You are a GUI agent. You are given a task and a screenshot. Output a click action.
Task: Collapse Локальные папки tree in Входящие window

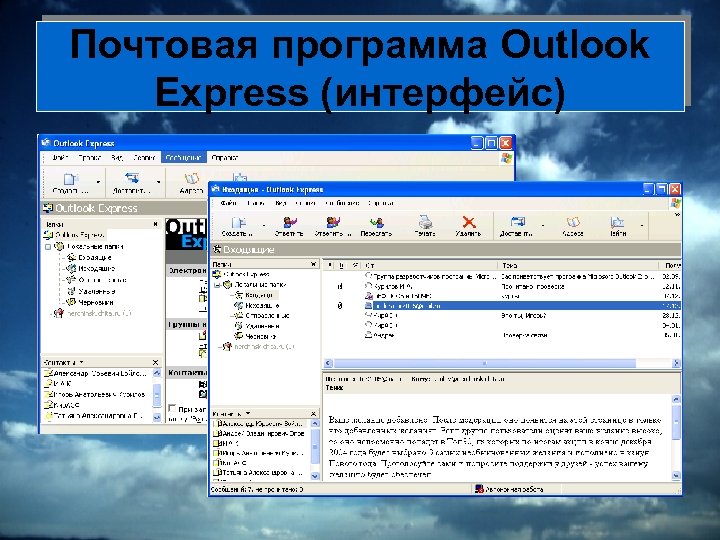coord(218,285)
